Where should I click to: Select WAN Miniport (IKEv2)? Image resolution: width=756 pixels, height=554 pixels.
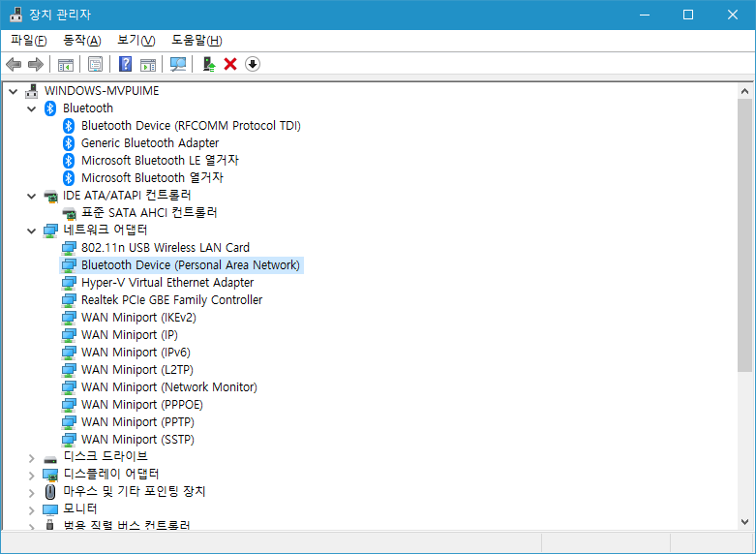tap(138, 318)
